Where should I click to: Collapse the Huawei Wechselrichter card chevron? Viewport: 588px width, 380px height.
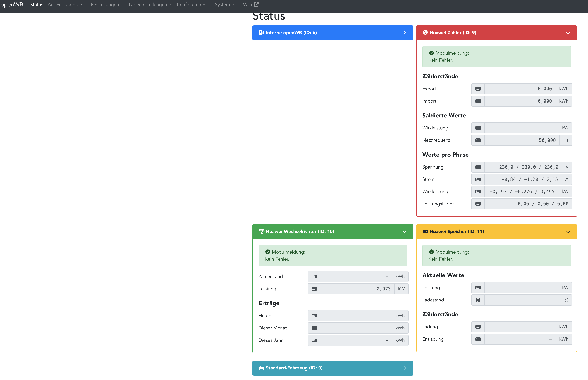coord(404,232)
